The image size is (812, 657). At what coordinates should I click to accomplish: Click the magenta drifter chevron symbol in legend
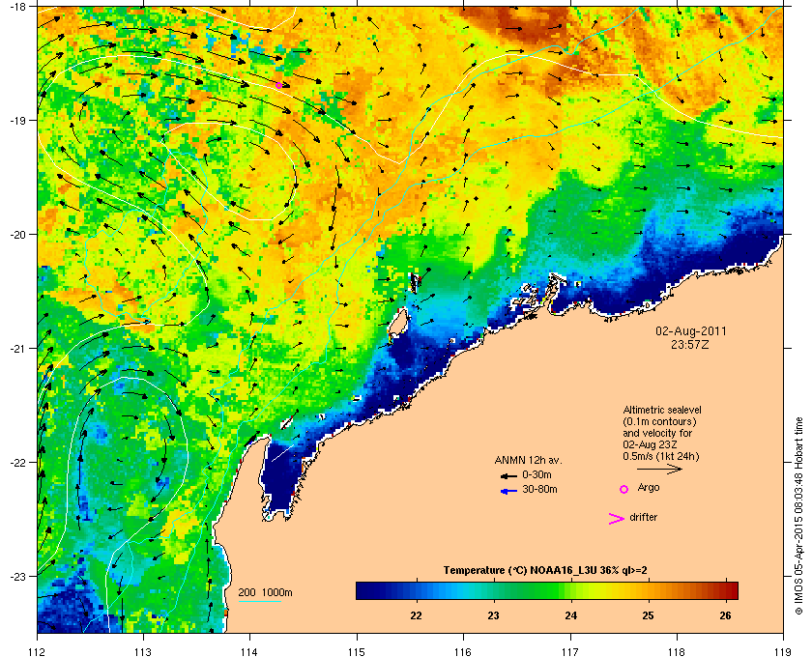(x=616, y=519)
